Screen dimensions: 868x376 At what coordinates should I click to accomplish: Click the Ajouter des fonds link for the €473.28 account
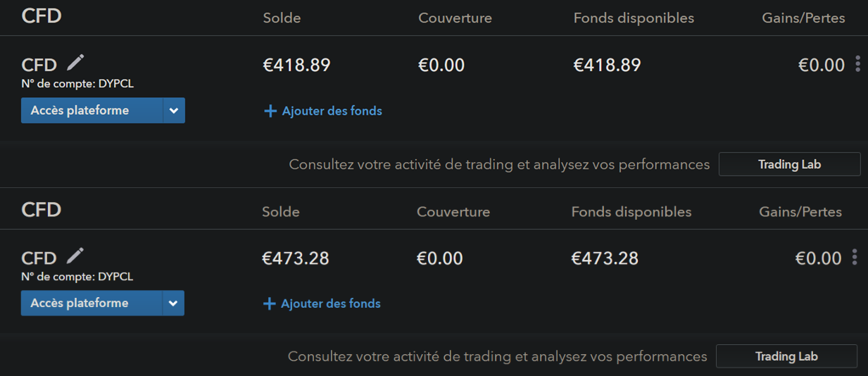point(330,304)
